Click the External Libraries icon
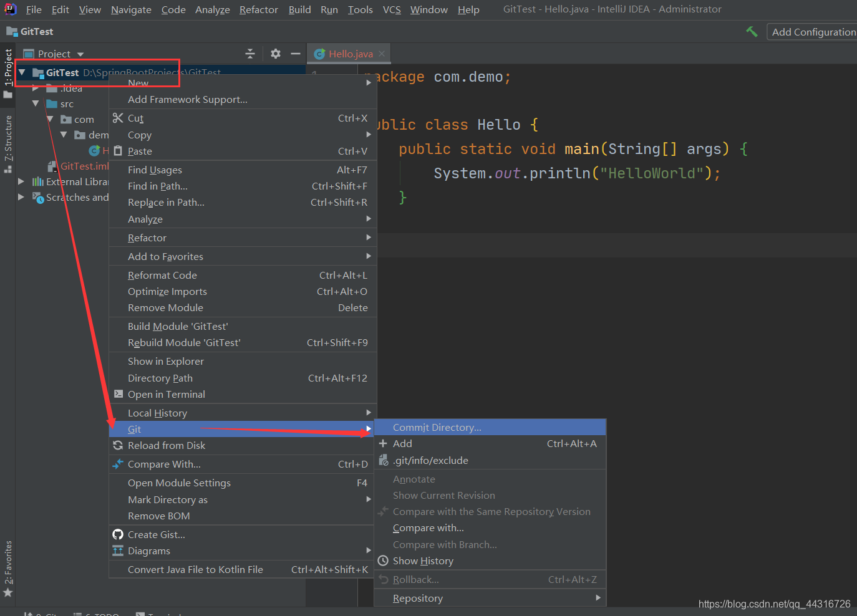Viewport: 857px width, 616px height. 38,181
